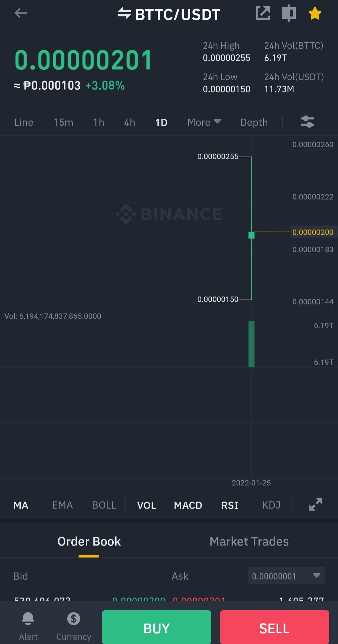Tap the 0.00000260 axis label
Screen dimensions: 338x644
[x=313, y=144]
